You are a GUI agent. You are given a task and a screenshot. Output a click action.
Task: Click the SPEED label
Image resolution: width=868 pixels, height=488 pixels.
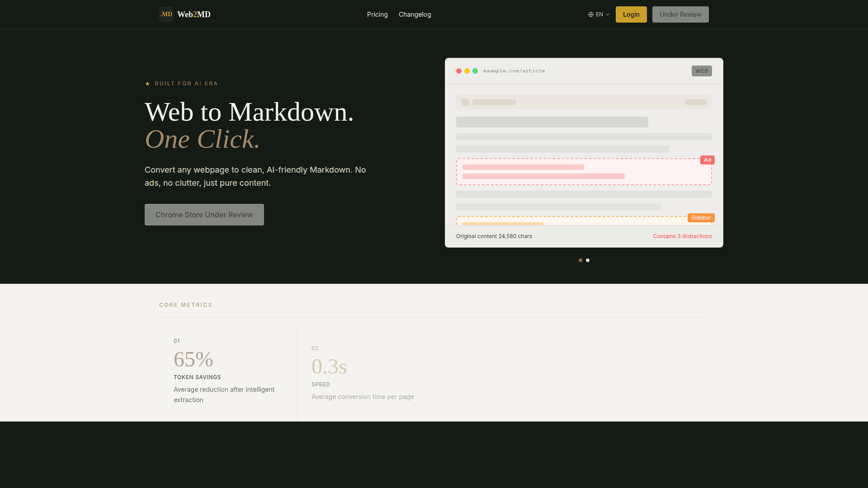tap(321, 385)
